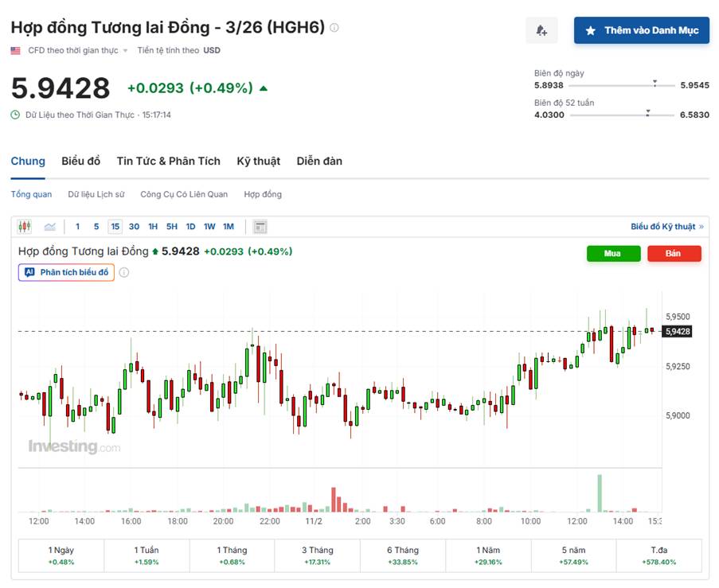Open the Diễn đàn tab

(319, 161)
